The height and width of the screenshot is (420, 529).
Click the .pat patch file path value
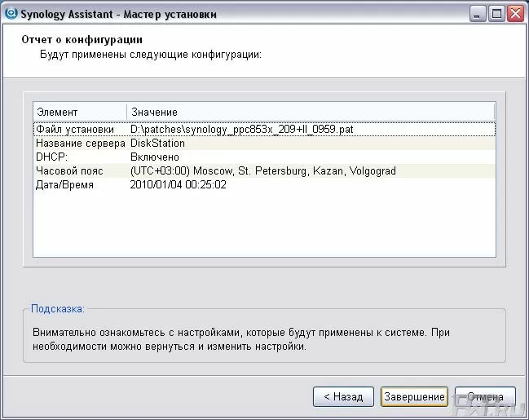tap(241, 129)
